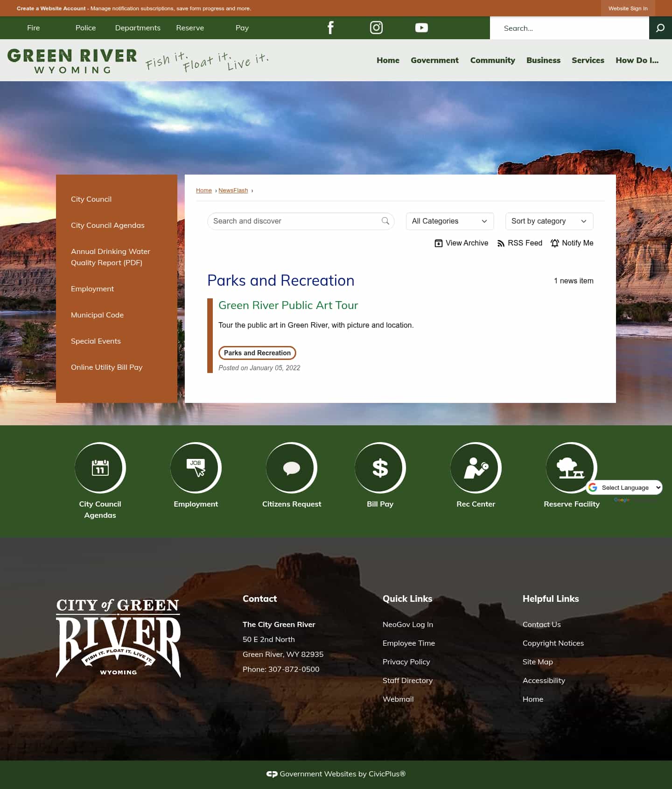Click the City Council Agendas calendar icon
Viewport: 672px width, 789px height.
coord(100,468)
